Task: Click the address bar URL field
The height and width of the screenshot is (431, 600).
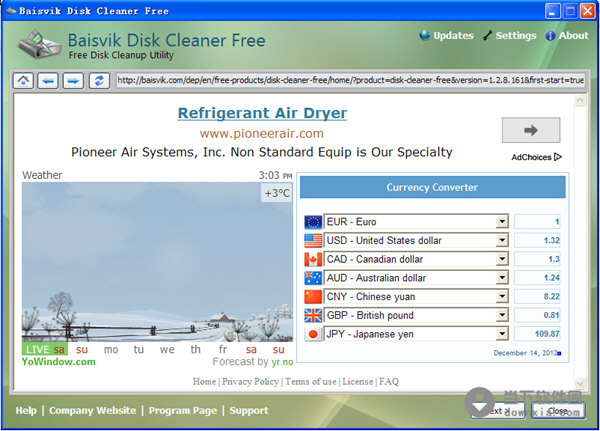Action: pos(351,80)
